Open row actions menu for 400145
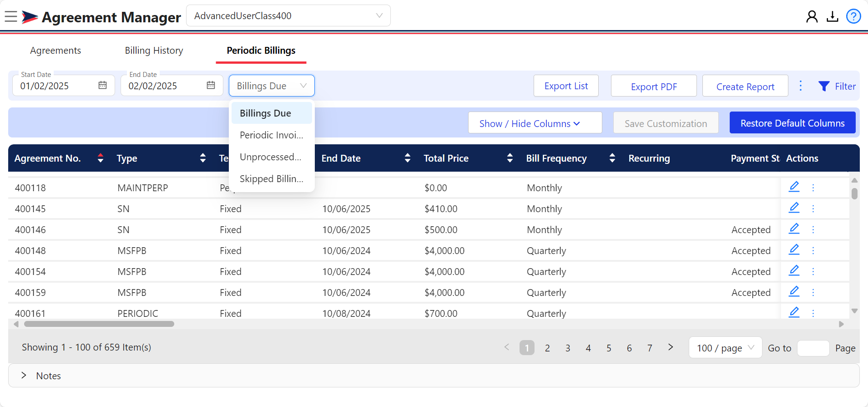The width and height of the screenshot is (868, 407). pyautogui.click(x=813, y=209)
